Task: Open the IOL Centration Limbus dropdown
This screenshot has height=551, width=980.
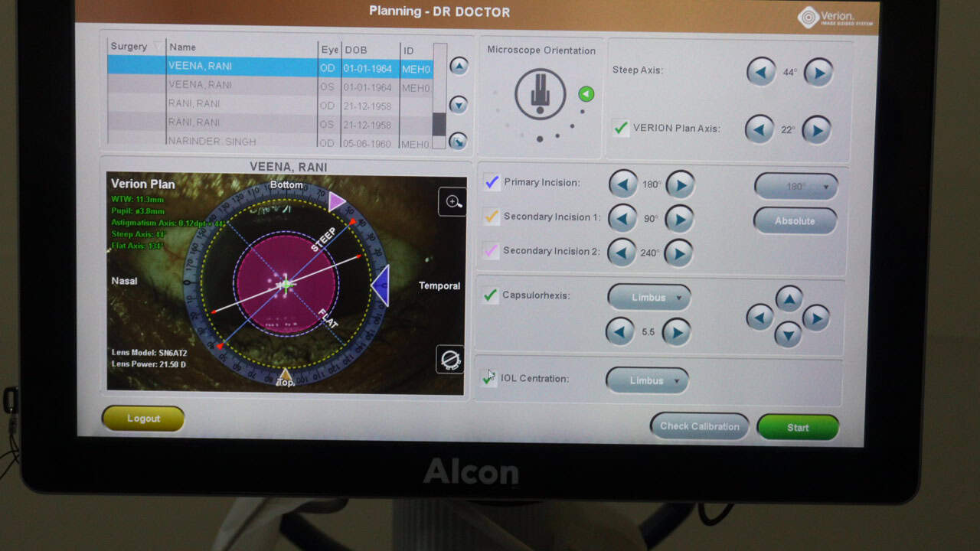Action: [x=647, y=380]
